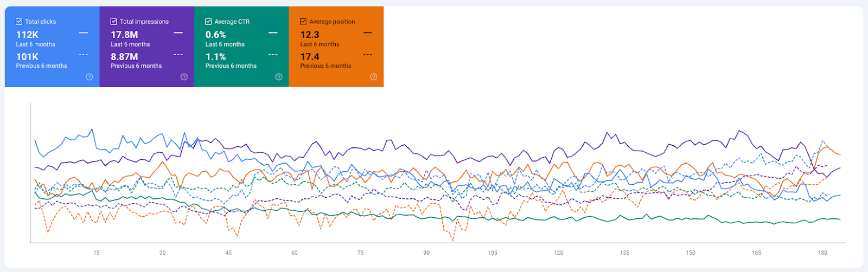Viewport: 868px width, 272px height.
Task: Click dashed line legend beside 8.87M impressions
Action: (x=178, y=55)
